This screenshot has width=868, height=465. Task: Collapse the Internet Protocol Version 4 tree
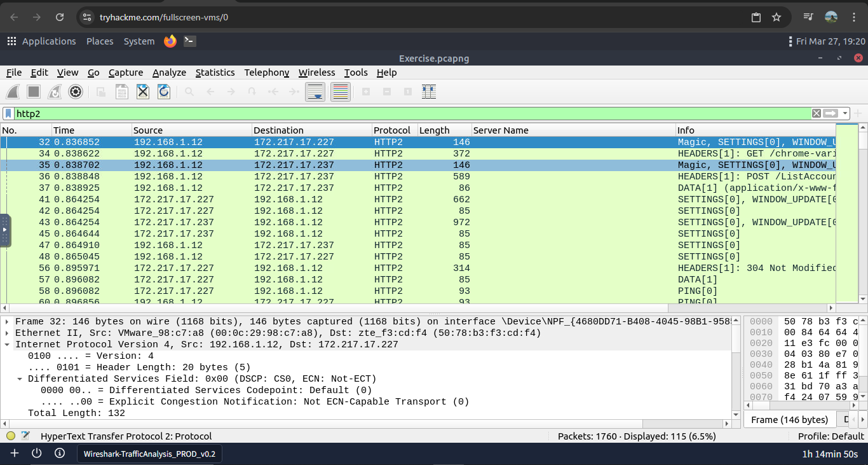coord(8,344)
